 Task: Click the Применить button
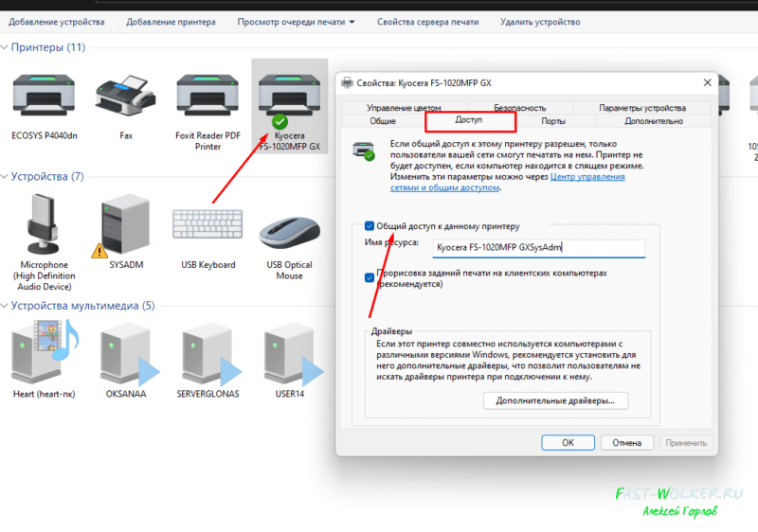click(x=686, y=442)
